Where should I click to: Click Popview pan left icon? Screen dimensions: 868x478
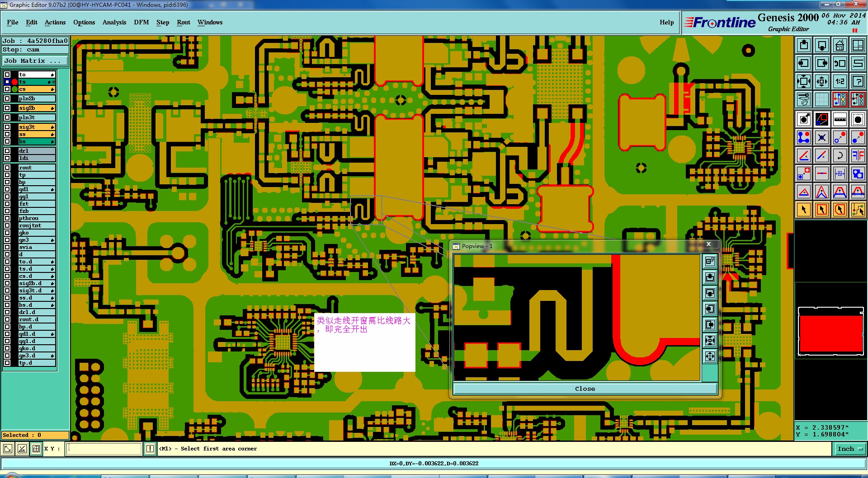click(710, 309)
